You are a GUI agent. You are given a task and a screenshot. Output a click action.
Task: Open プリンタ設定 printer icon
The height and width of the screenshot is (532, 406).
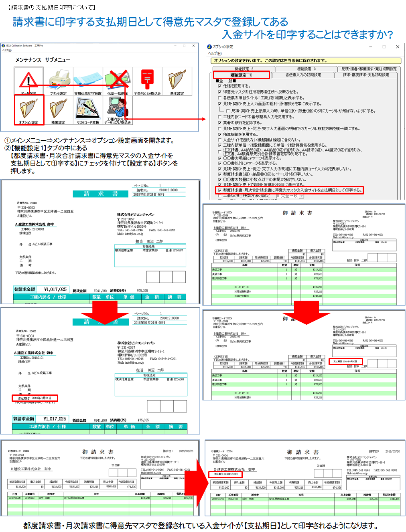[58, 81]
